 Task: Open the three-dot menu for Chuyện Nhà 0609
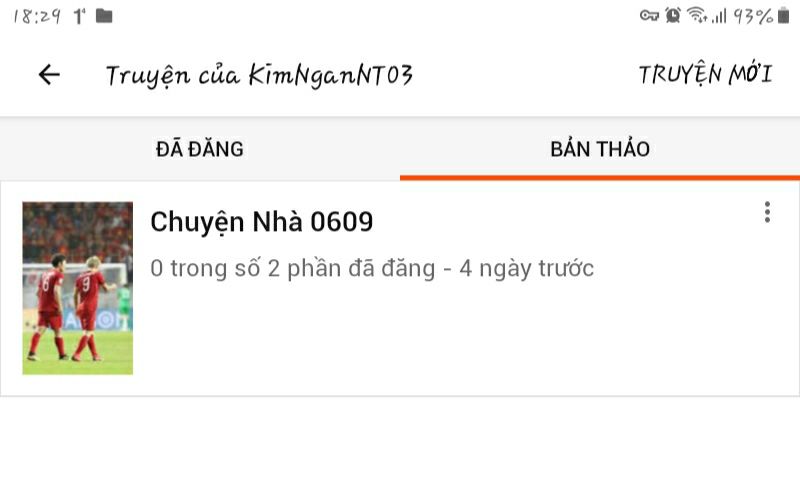[x=767, y=212]
